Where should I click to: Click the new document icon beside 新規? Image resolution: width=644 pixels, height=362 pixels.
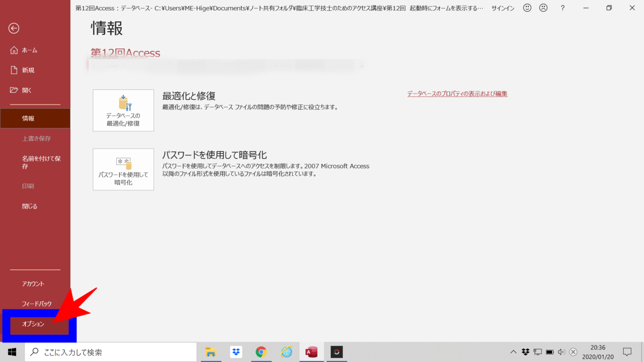[x=14, y=70]
